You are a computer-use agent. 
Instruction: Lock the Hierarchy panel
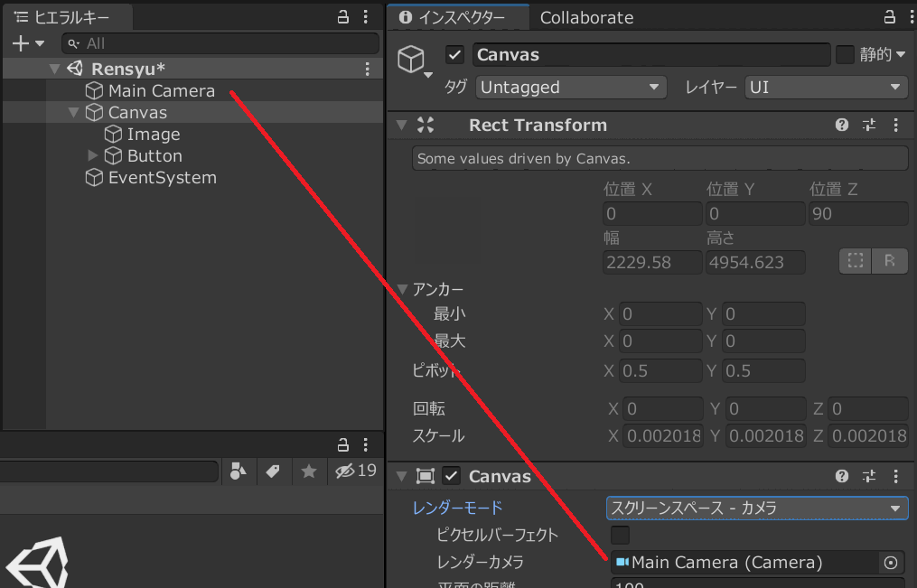(x=342, y=17)
